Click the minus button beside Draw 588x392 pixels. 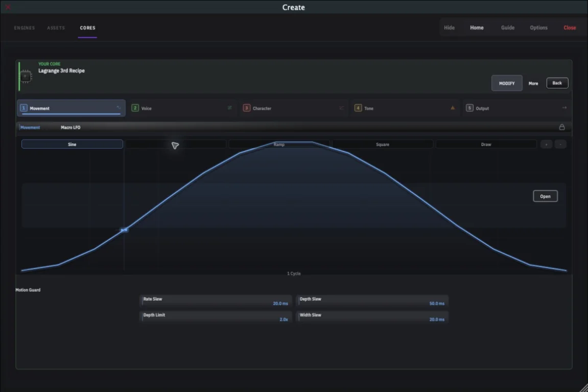560,144
